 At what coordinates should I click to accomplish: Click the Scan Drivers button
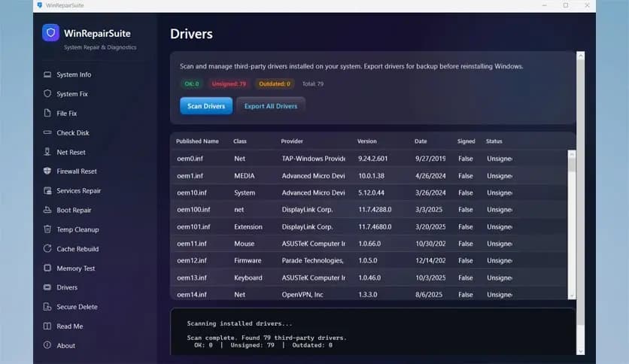click(x=206, y=106)
